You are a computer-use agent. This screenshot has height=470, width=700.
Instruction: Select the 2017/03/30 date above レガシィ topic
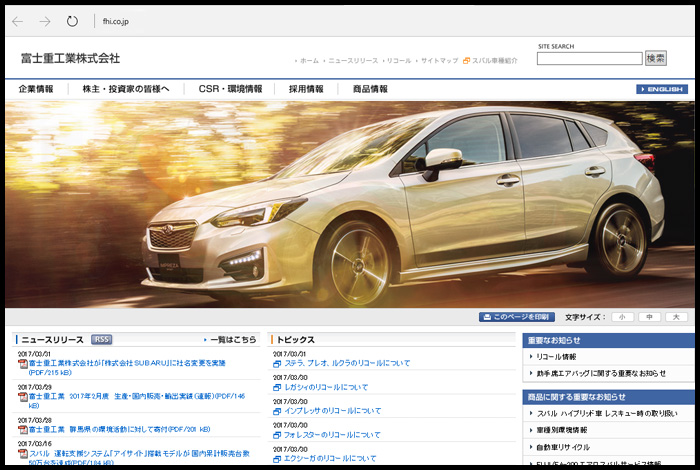click(290, 378)
